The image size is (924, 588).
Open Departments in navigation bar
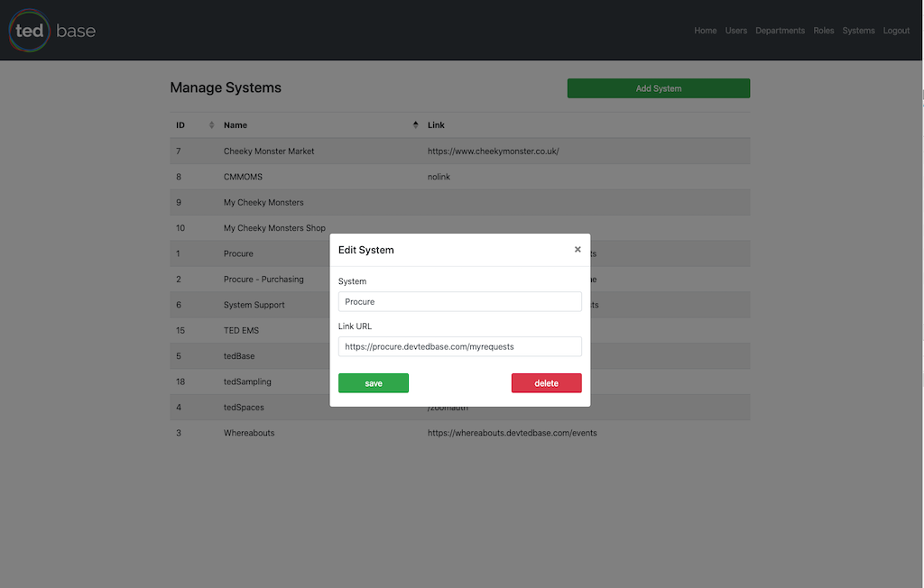point(780,31)
